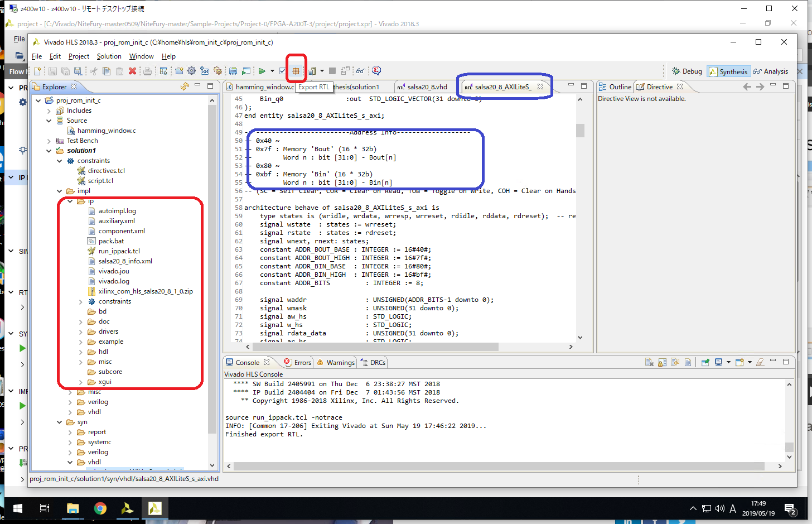Open dropdown arrow next to Open Report icon
Screen dimensions: 812x524
322,71
